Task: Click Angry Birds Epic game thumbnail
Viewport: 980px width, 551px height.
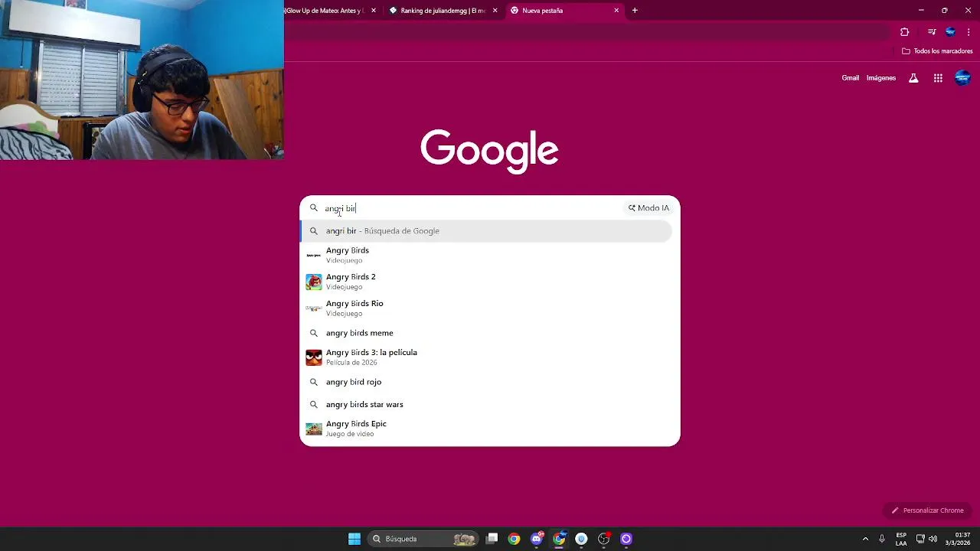Action: click(314, 429)
